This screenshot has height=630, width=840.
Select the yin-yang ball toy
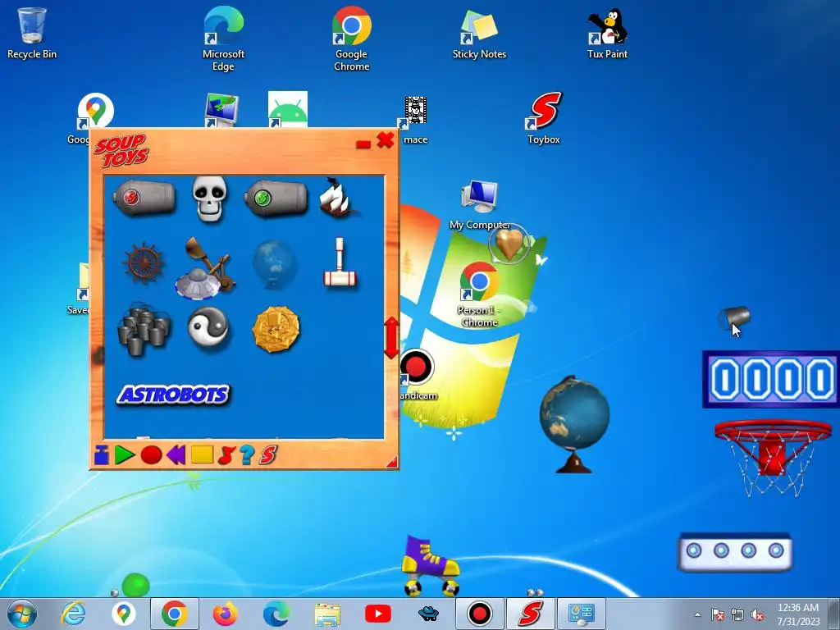point(208,328)
